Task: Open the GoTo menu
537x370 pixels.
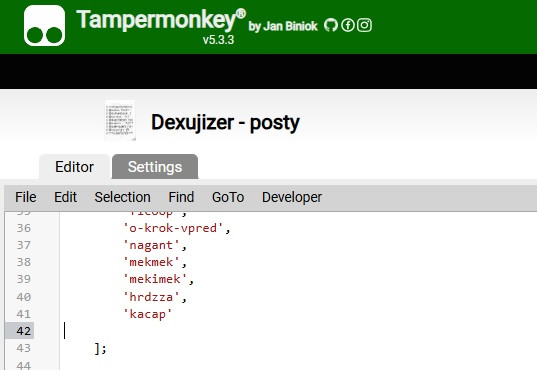Action: pos(228,197)
